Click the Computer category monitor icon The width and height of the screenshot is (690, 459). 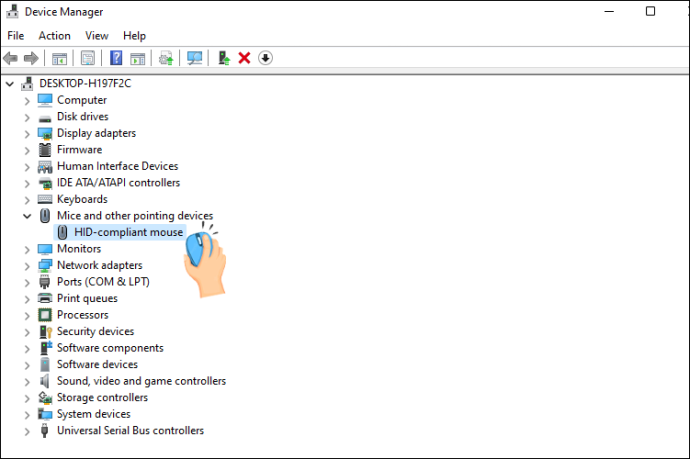tap(45, 100)
